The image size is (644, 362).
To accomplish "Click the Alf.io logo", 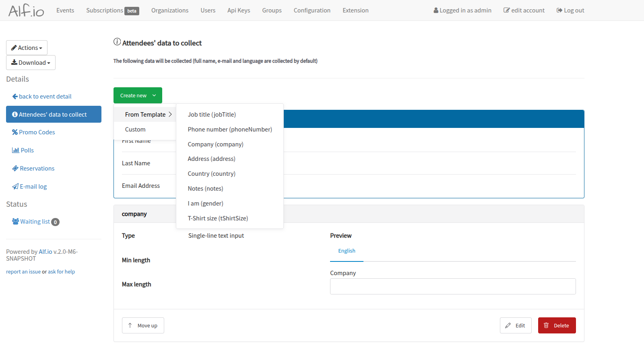I will pos(26,10).
